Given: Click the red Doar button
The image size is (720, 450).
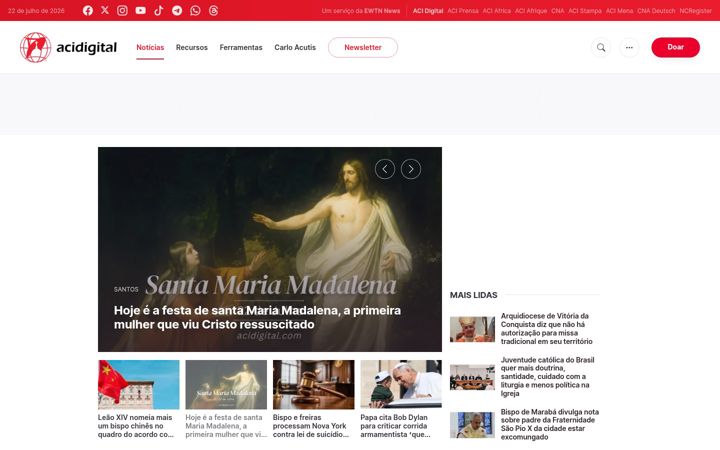Looking at the screenshot, I should (675, 47).
